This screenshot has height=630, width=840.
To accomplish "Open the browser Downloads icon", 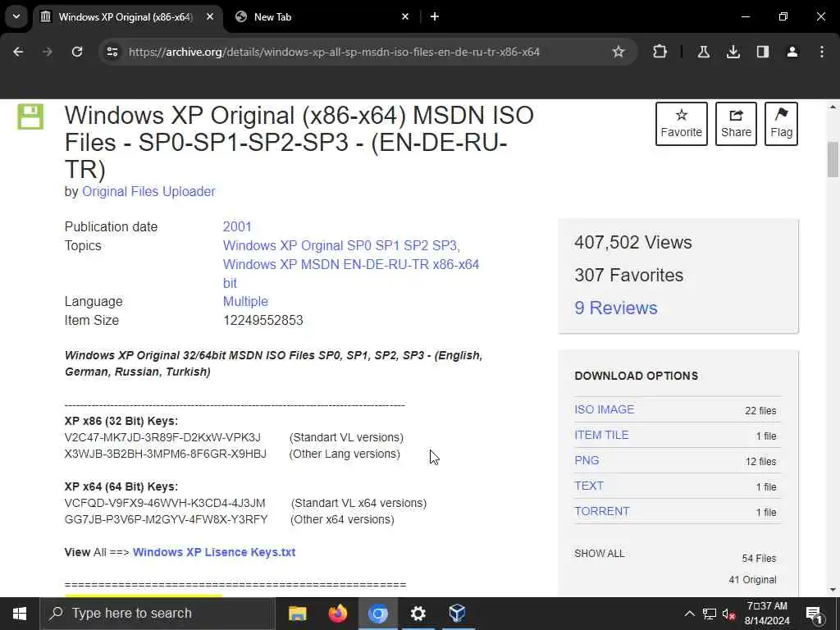I will point(733,52).
